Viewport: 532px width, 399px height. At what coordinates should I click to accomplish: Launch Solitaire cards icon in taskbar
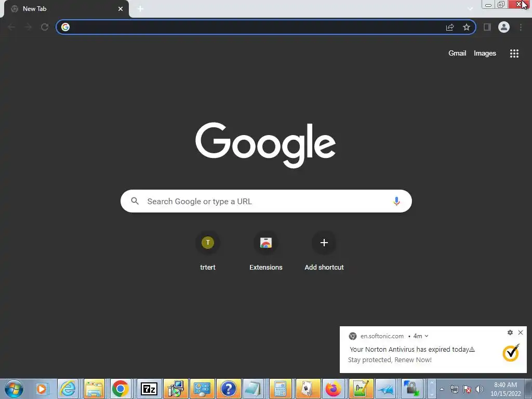308,389
